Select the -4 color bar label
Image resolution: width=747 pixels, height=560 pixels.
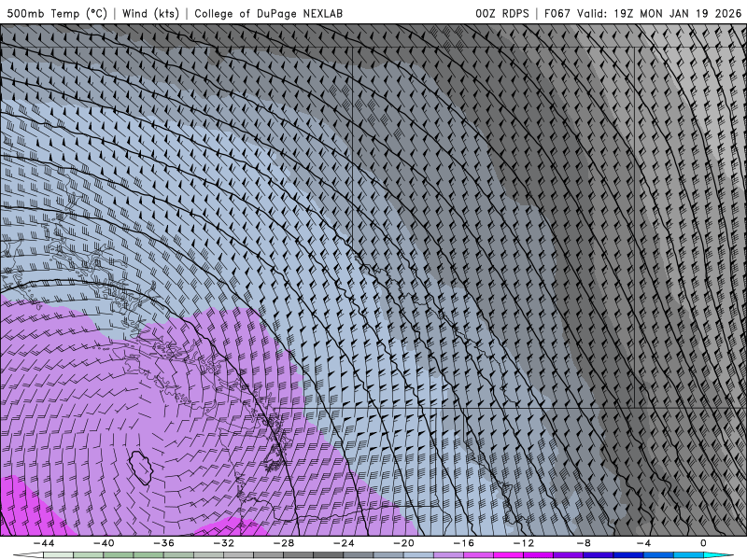pos(643,543)
